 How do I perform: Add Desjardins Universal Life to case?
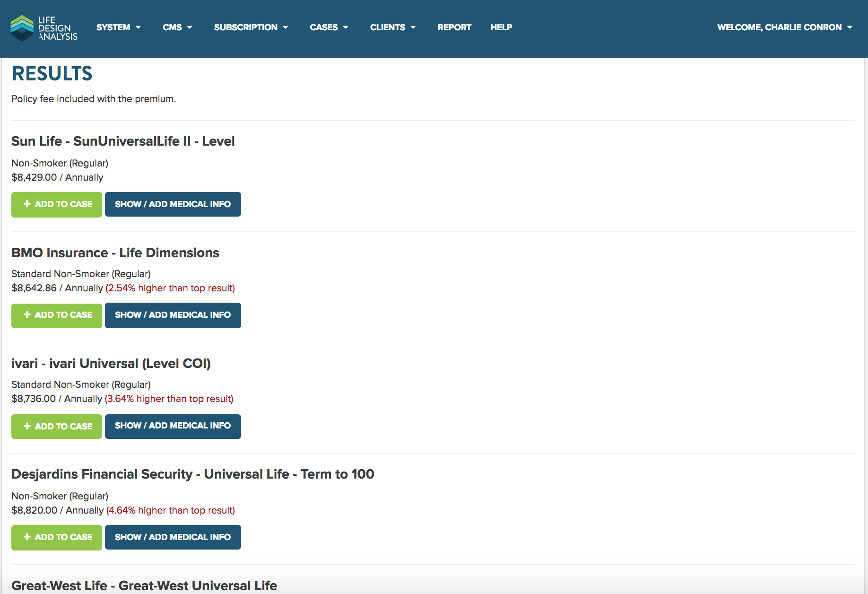coord(57,538)
